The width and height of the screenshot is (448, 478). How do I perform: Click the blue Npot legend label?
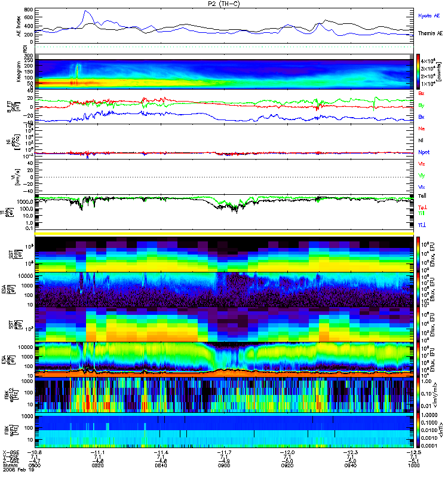424,152
